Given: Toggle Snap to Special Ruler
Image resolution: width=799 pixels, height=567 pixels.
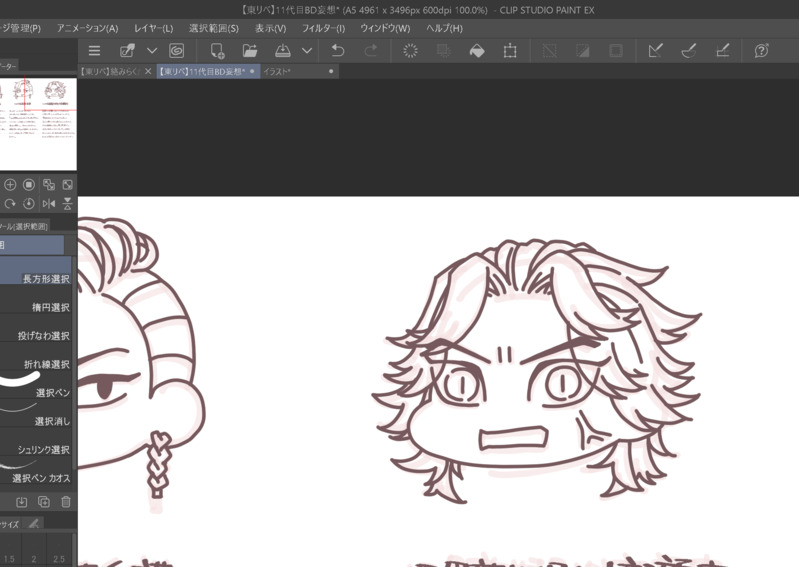Looking at the screenshot, I should pos(689,50).
